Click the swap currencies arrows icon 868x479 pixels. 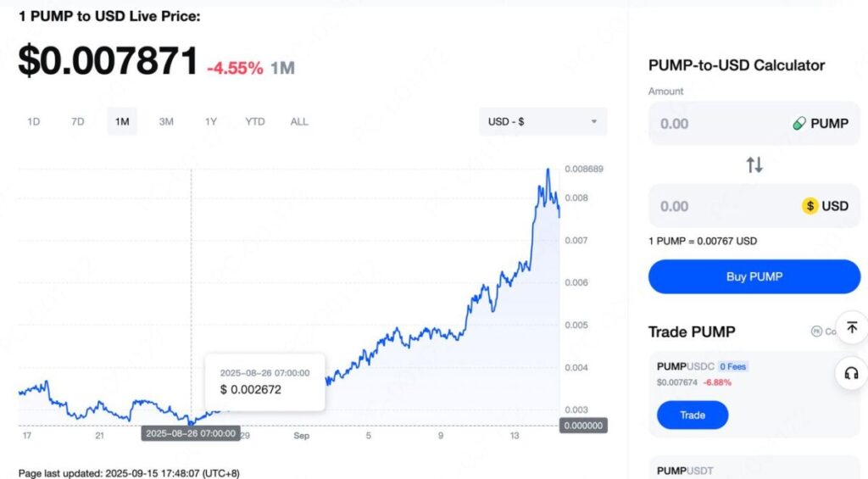pyautogui.click(x=754, y=165)
